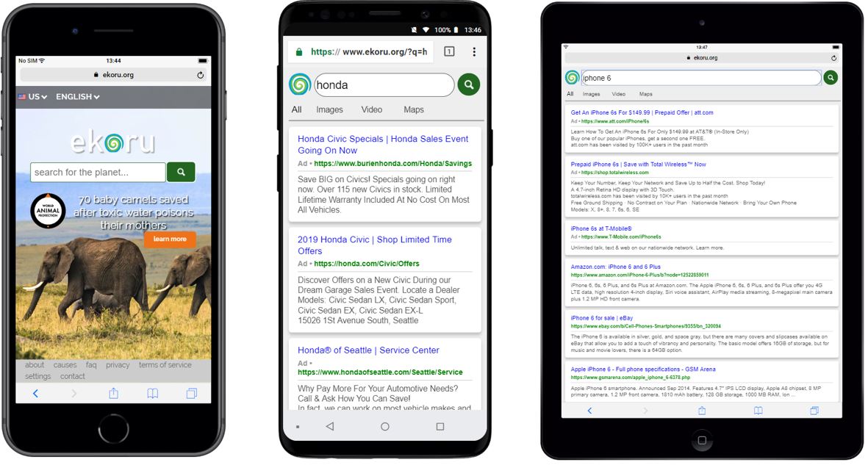Open honda.com/Civic/Offers URL

[367, 264]
